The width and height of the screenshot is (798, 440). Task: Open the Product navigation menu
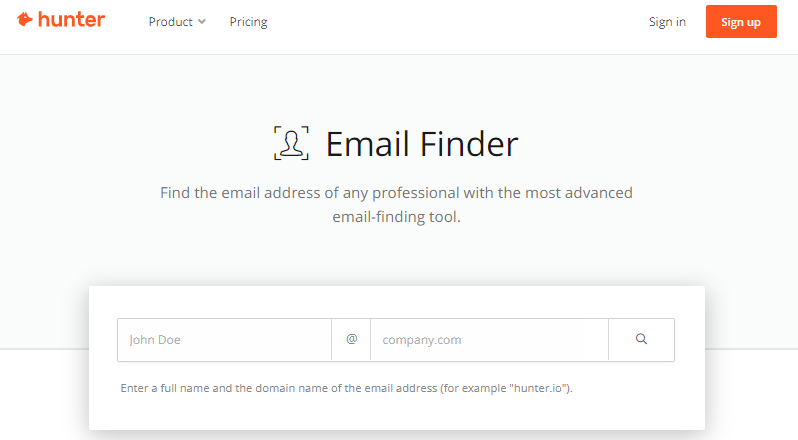click(x=177, y=22)
